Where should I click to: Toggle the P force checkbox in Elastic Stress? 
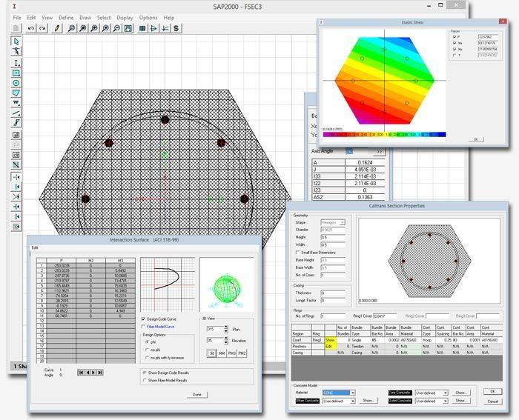454,37
